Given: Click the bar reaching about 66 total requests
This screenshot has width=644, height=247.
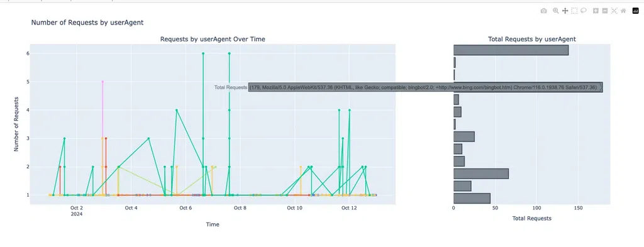Looking at the screenshot, I should (481, 173).
